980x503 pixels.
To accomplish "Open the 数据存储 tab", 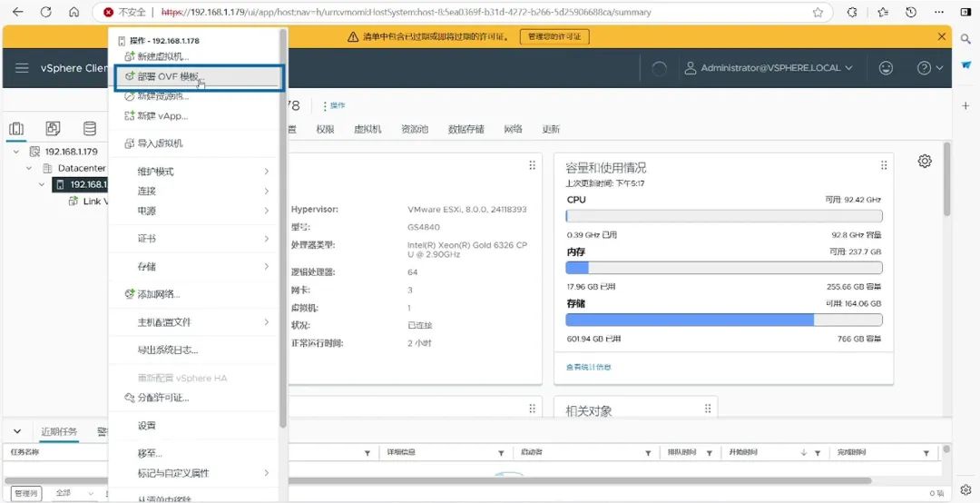I will (466, 130).
